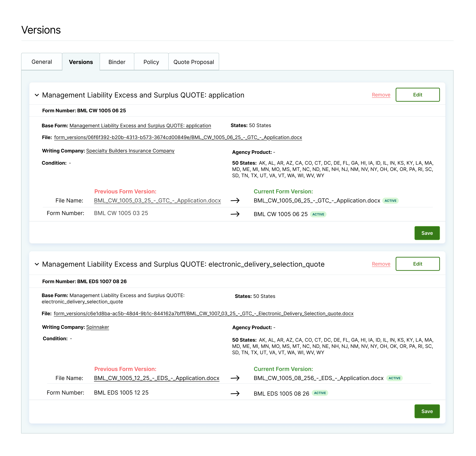Open the application Base Form link
The width and height of the screenshot is (476, 456).
coord(140,126)
